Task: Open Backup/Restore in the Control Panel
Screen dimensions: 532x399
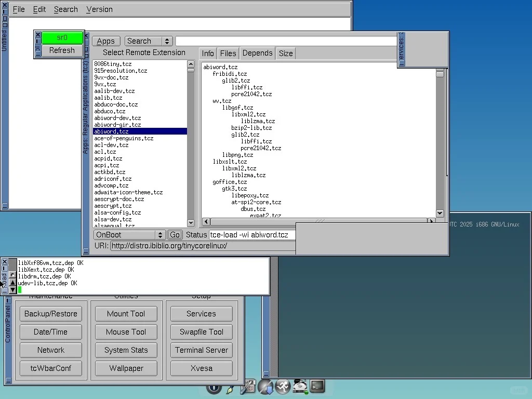Action: [51, 314]
